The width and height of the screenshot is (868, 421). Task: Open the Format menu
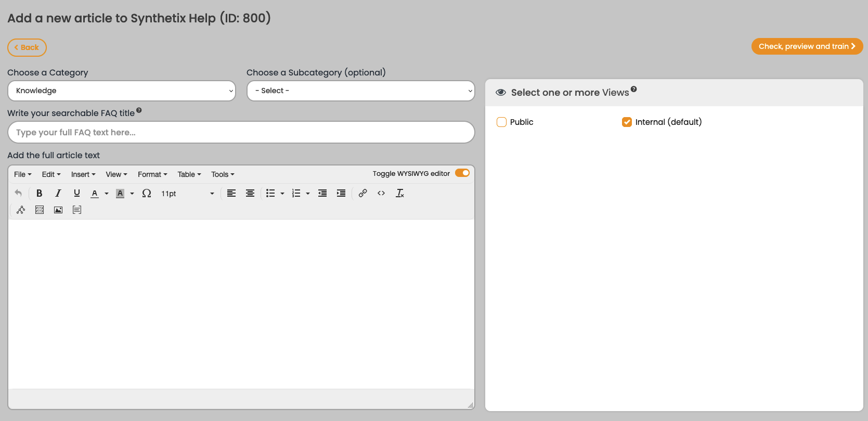tap(152, 174)
